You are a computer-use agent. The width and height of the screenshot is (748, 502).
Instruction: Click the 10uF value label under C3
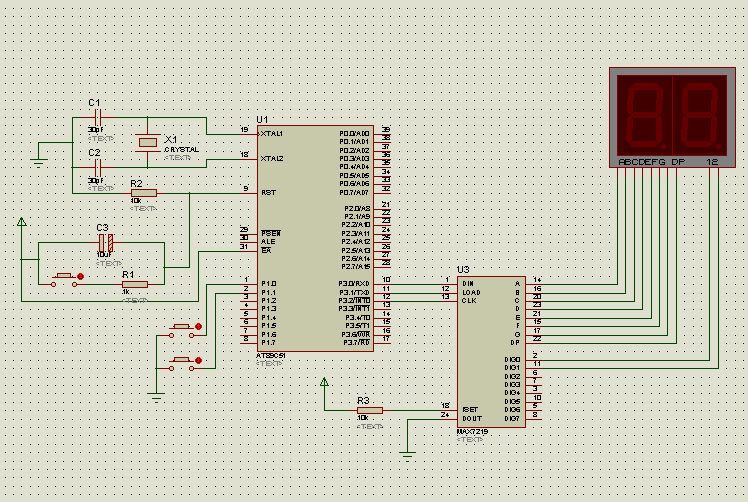(x=104, y=255)
